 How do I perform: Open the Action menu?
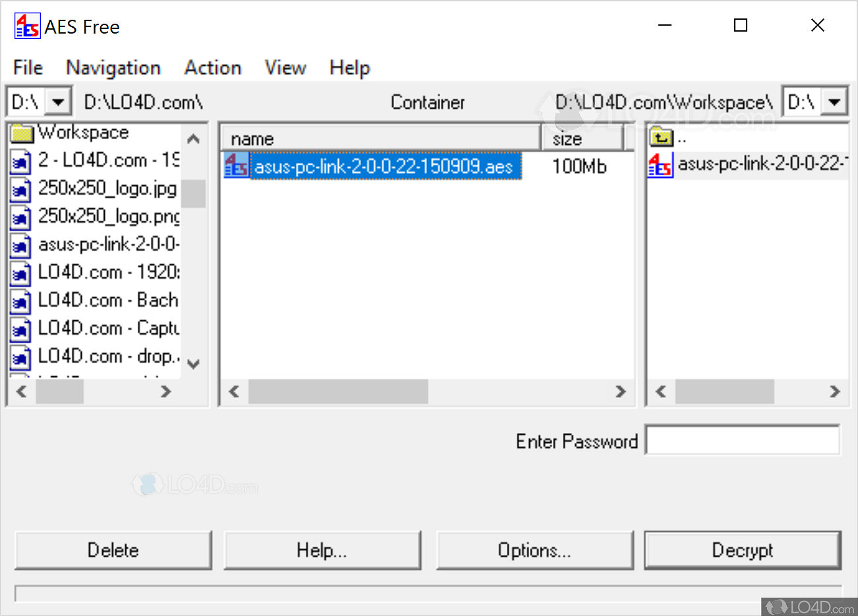coord(213,68)
